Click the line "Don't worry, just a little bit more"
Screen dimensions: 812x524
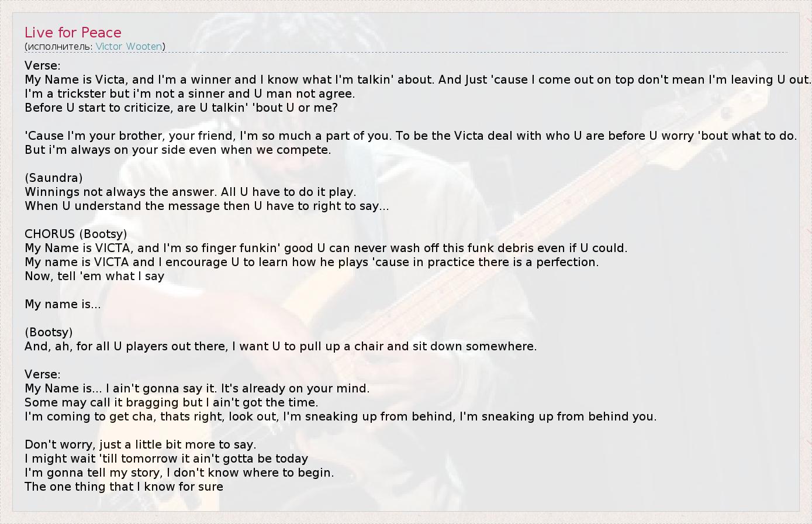pyautogui.click(x=140, y=444)
